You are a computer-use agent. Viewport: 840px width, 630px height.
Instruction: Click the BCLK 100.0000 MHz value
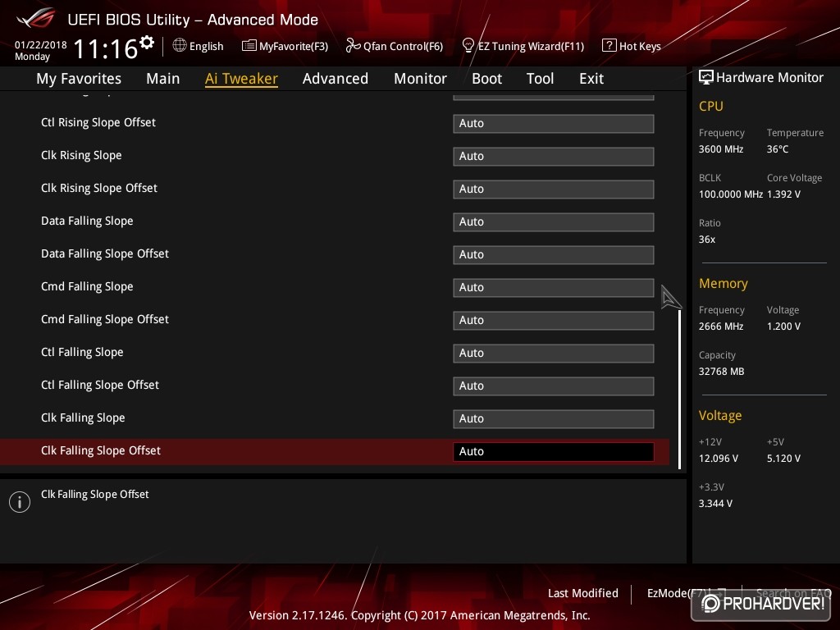(731, 194)
